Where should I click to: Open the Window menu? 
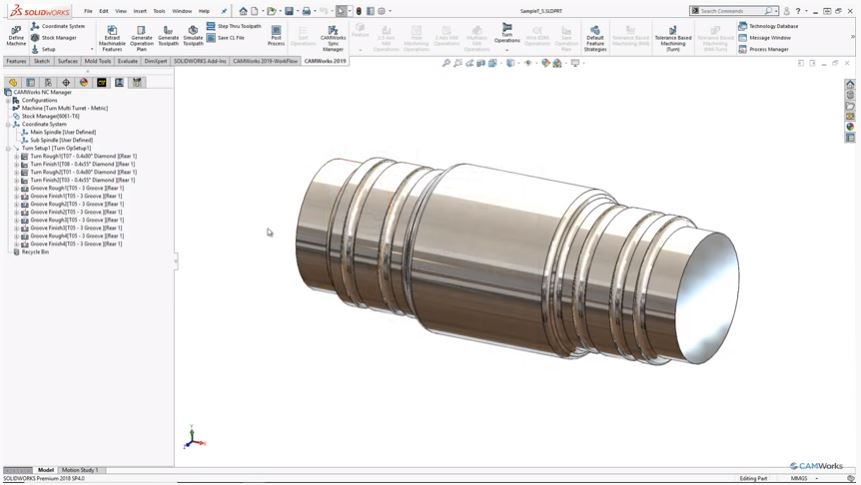point(182,11)
